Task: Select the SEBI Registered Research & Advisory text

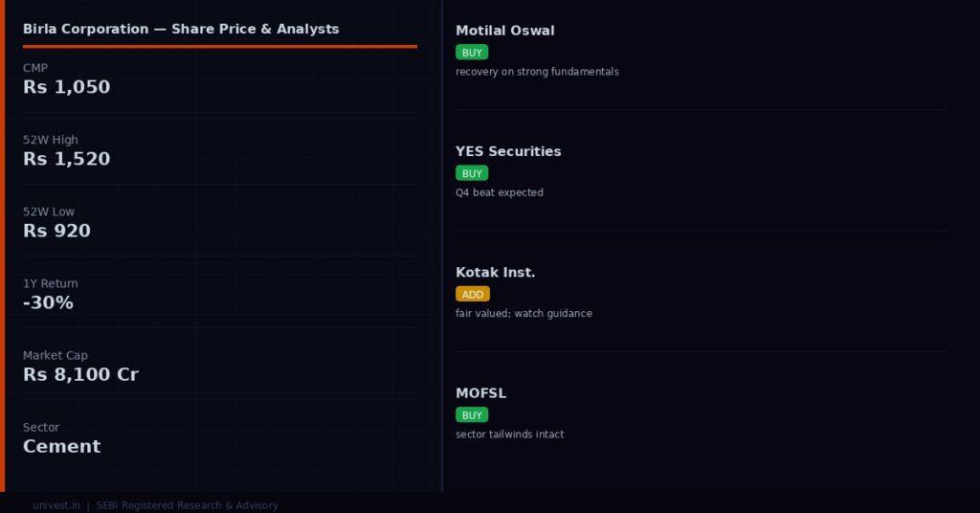Action: 187,505
